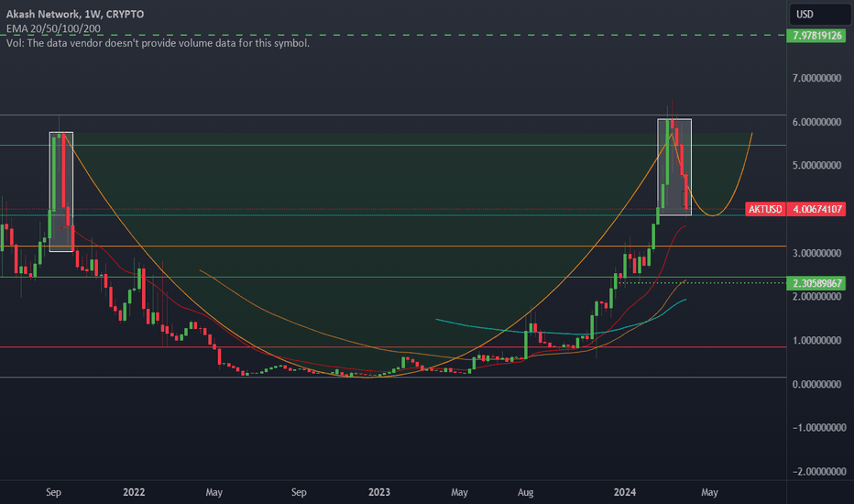Viewport: 854px width, 504px height.
Task: Click the 2.00000000 price axis value
Action: pos(816,296)
